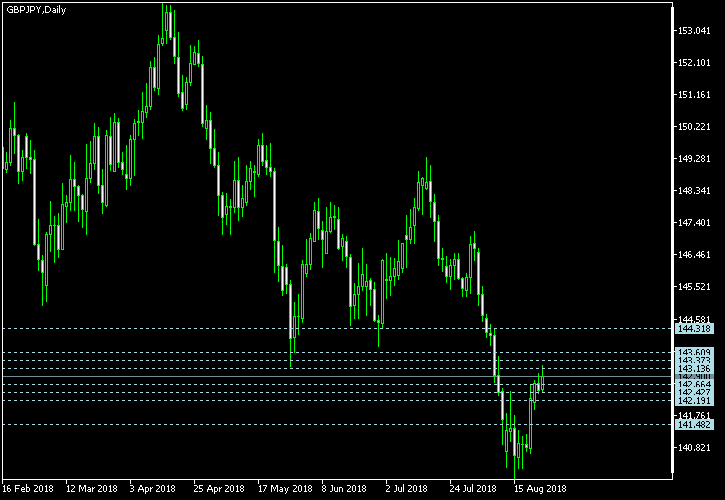Click the 140.821 price axis label

[x=694, y=448]
